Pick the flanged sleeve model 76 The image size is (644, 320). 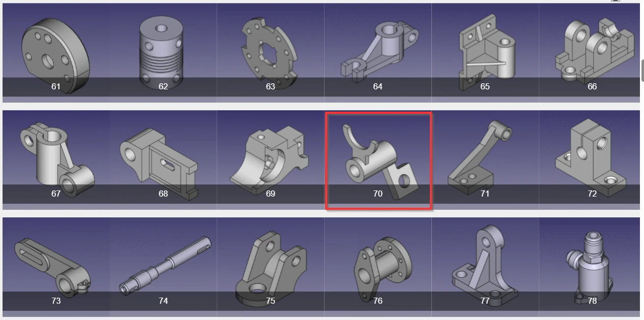(x=378, y=264)
